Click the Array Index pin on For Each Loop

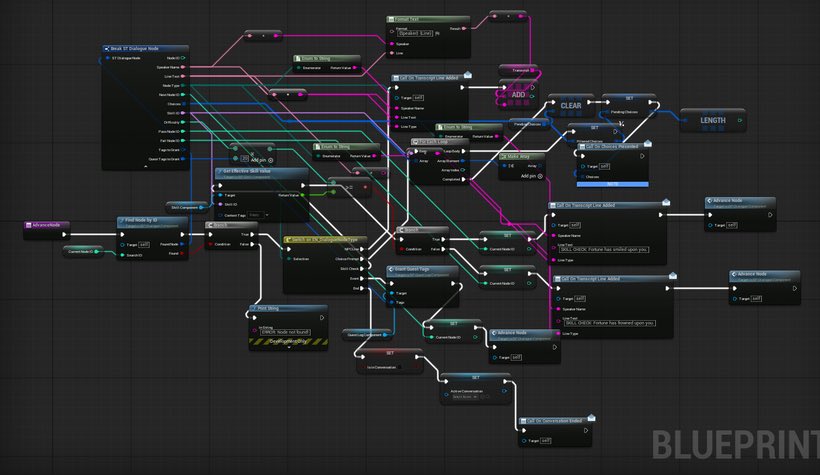point(463,170)
